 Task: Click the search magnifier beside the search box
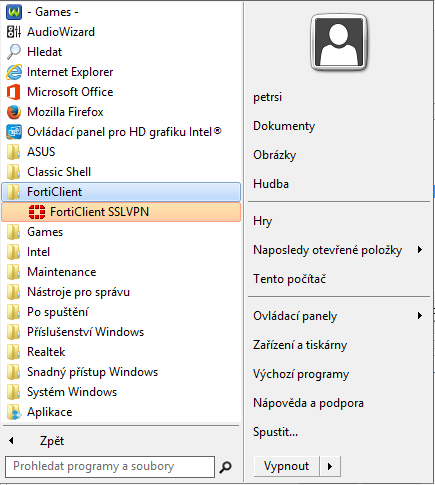click(225, 467)
